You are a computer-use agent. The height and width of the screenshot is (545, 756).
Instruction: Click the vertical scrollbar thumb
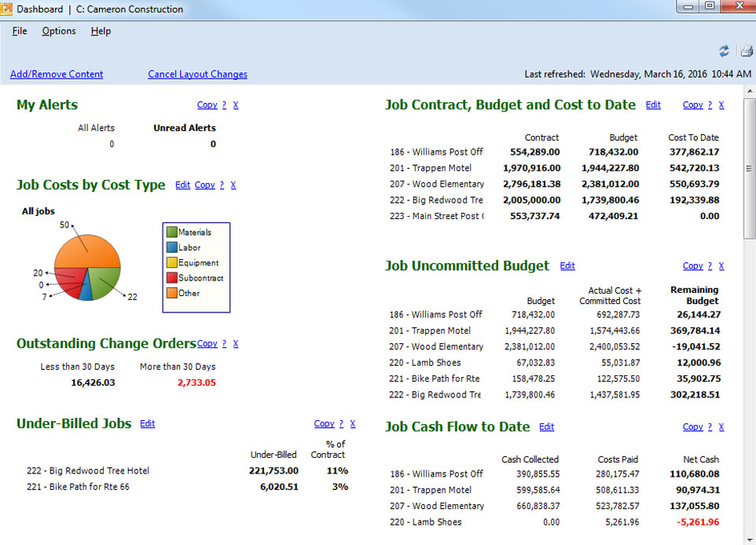[x=750, y=169]
